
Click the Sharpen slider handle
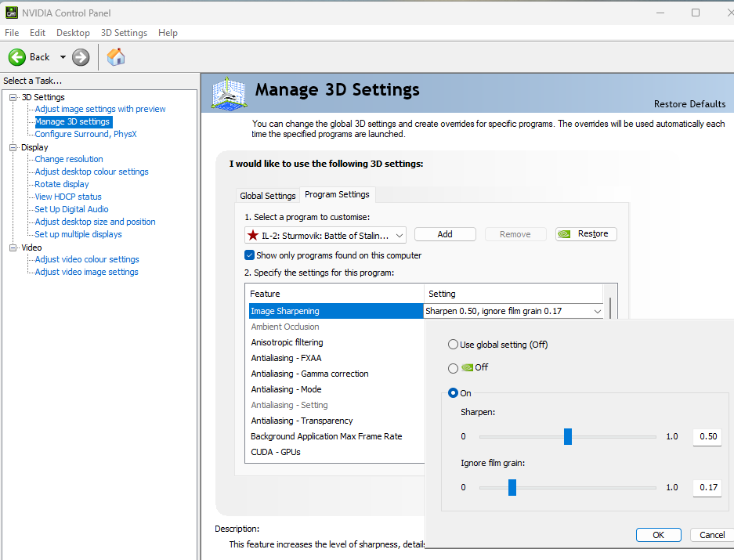click(x=568, y=436)
